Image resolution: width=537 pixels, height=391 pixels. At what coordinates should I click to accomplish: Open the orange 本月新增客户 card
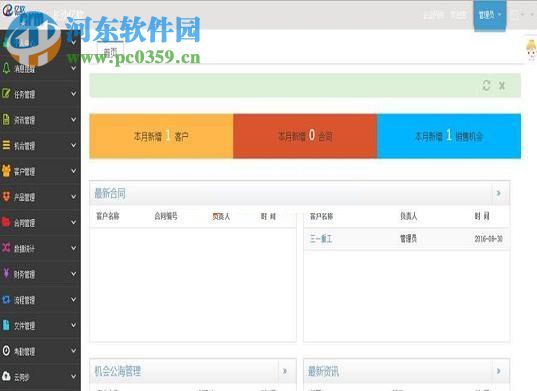tap(161, 136)
